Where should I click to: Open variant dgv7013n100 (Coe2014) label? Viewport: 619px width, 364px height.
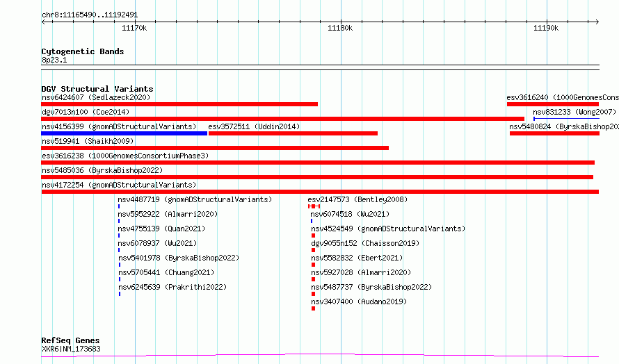86,112
